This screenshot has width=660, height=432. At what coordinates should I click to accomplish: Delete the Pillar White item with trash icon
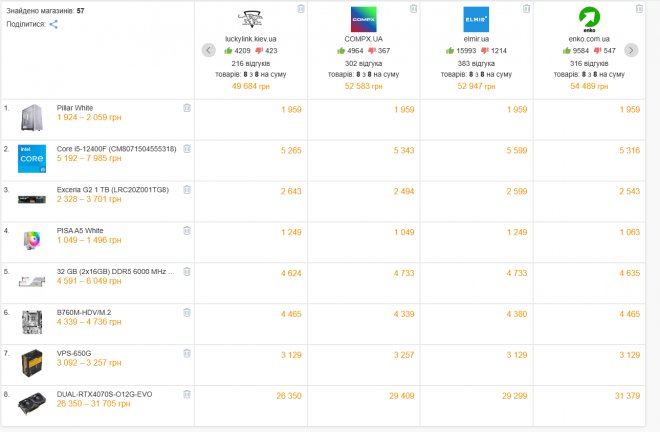pos(187,107)
